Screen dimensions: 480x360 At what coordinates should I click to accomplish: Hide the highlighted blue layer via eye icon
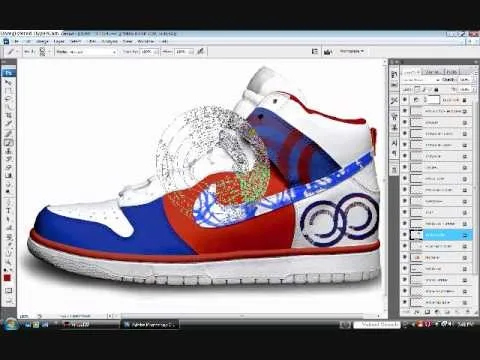pyautogui.click(x=405, y=235)
